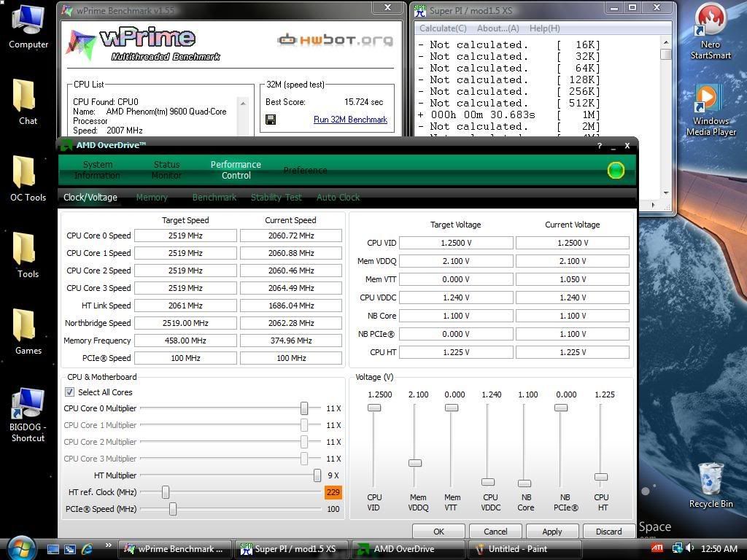
Task: Switch to the System Information tab
Action: 97,170
